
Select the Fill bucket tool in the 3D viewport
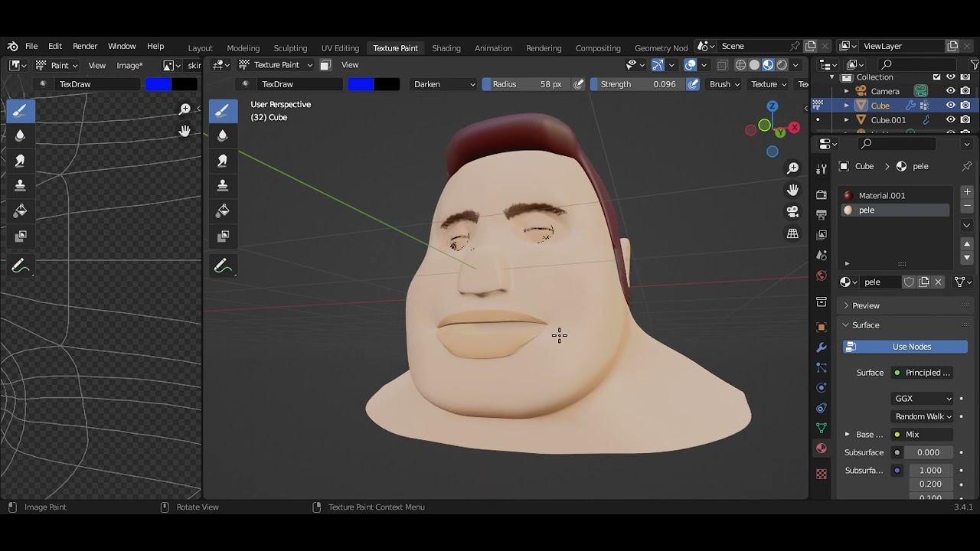pyautogui.click(x=223, y=210)
